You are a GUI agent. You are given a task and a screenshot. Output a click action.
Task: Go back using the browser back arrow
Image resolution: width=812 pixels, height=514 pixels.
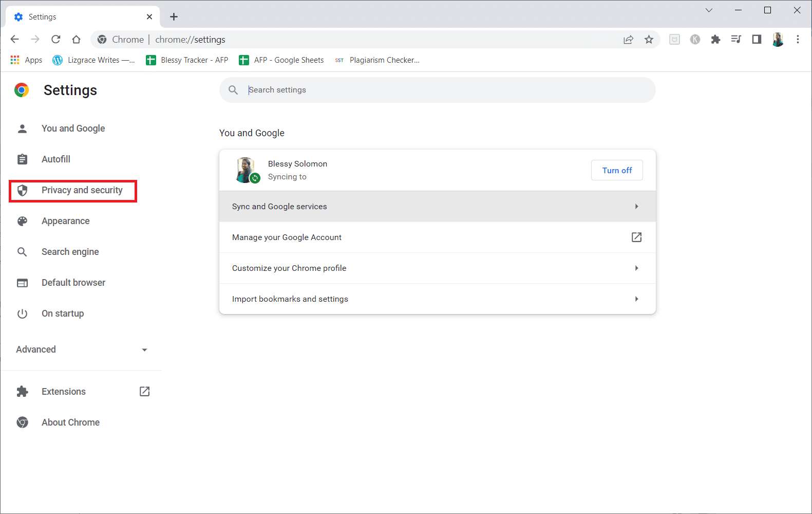click(14, 39)
